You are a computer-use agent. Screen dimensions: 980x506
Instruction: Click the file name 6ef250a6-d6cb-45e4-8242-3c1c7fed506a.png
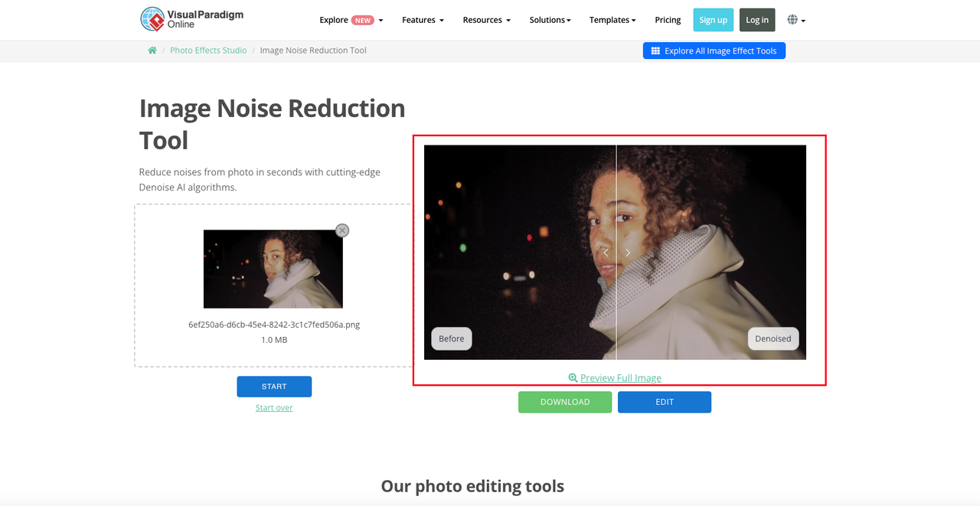(274, 325)
